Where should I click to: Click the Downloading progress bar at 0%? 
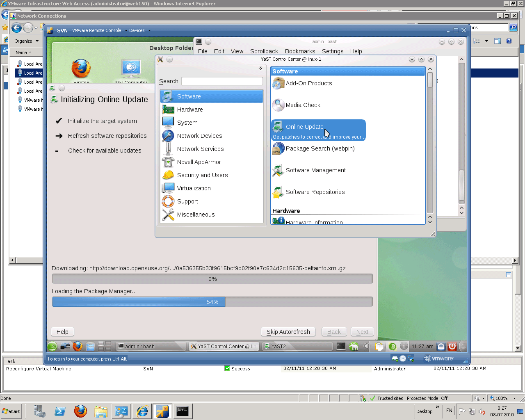(212, 279)
